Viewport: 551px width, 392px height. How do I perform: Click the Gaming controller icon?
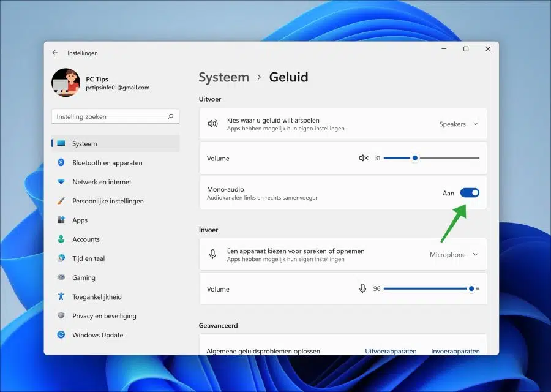[61, 277]
